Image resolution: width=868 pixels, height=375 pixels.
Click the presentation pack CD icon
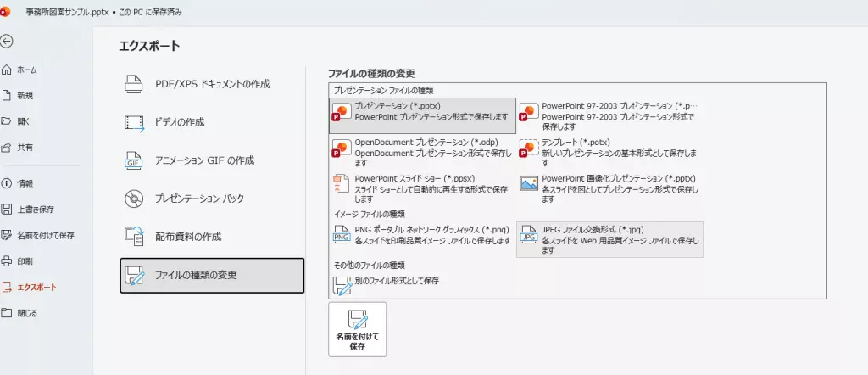tap(134, 199)
